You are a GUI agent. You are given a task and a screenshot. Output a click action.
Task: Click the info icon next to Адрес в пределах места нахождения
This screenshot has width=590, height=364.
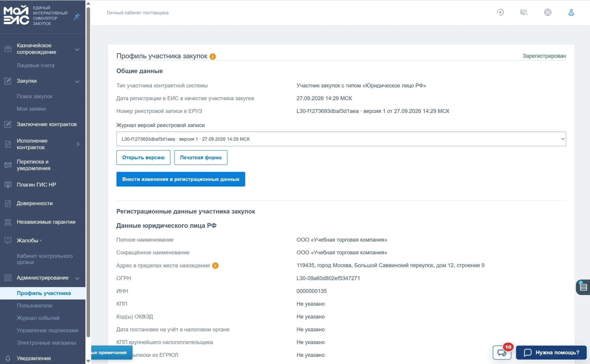click(x=215, y=265)
